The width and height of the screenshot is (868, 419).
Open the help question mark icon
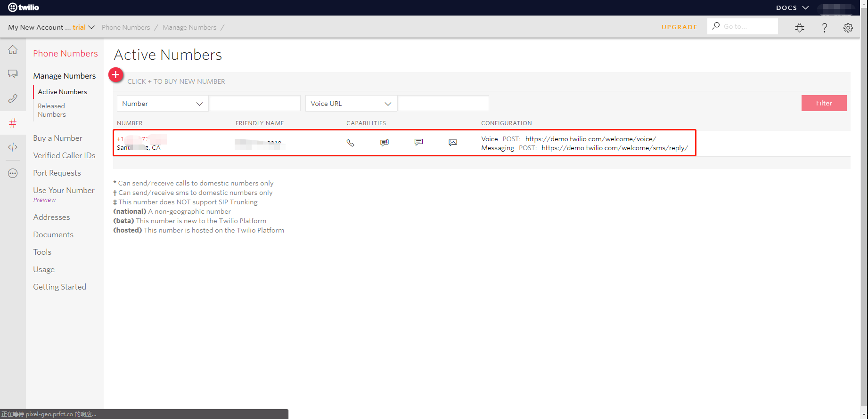(x=824, y=28)
